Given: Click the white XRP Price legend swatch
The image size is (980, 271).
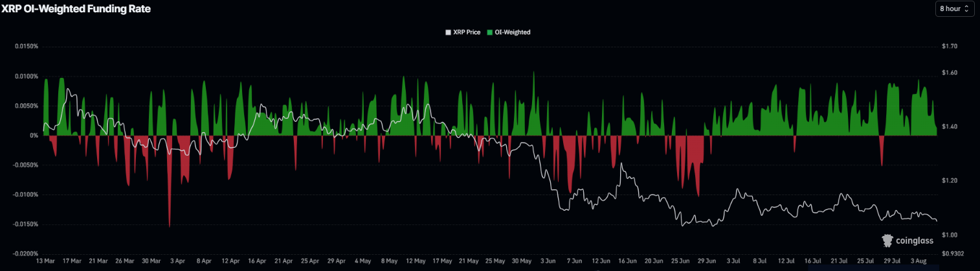Looking at the screenshot, I should pos(449,32).
